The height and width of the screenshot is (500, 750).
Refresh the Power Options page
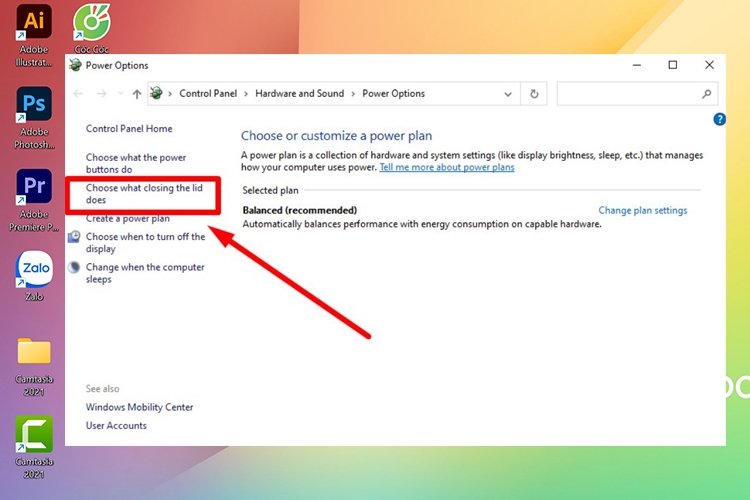[x=534, y=94]
